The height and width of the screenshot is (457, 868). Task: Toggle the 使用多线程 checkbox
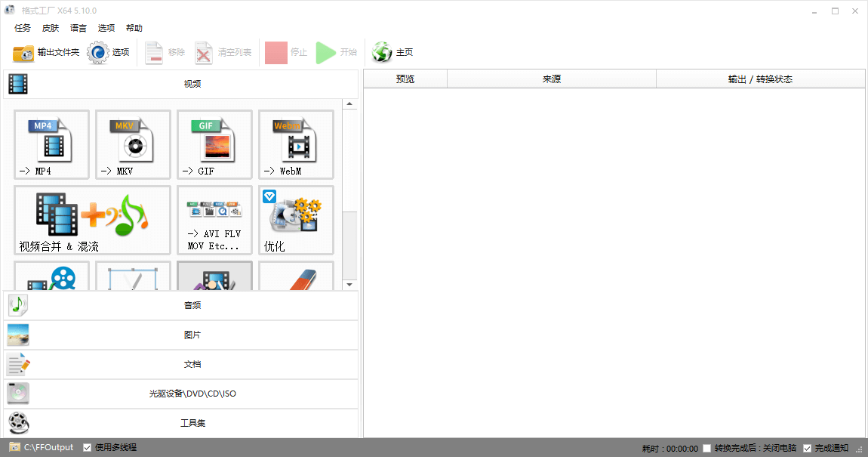[x=88, y=447]
